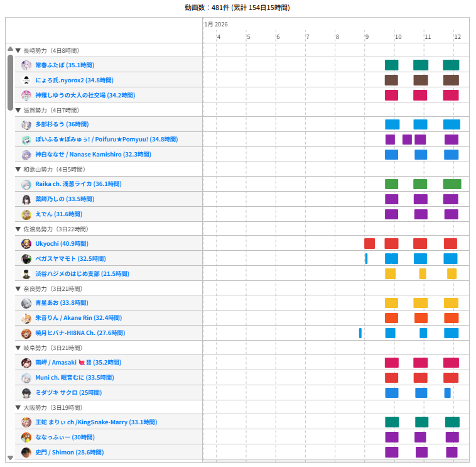Viewport: 476px width, 467px height.
Task: Click list scrollbar down arrow
Action: [10, 458]
